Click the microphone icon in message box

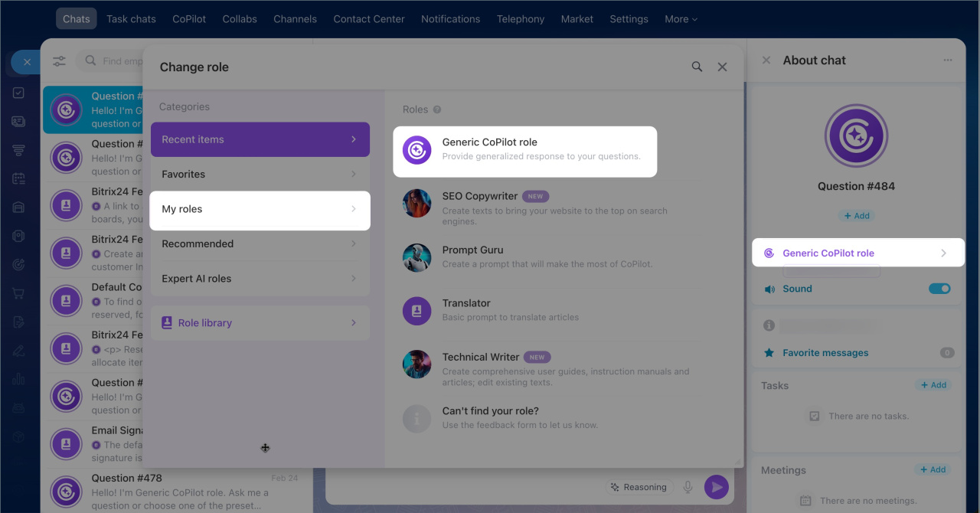(x=688, y=487)
